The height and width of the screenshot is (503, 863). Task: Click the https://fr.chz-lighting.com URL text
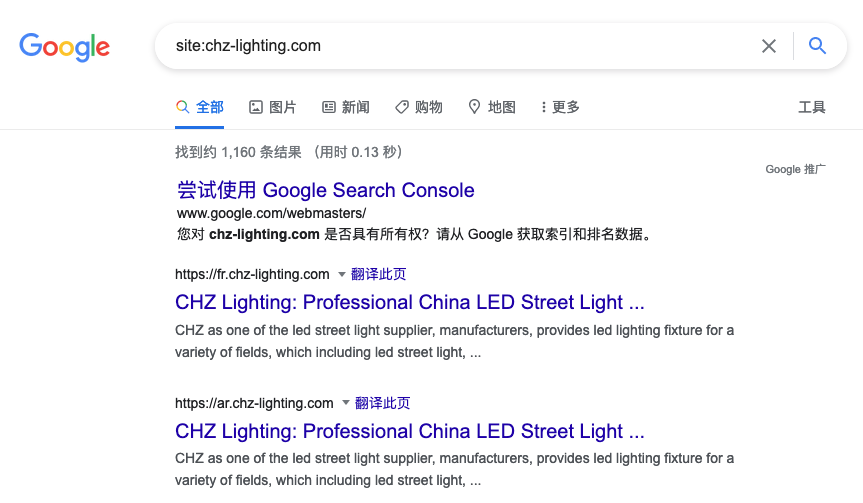[x=252, y=274]
